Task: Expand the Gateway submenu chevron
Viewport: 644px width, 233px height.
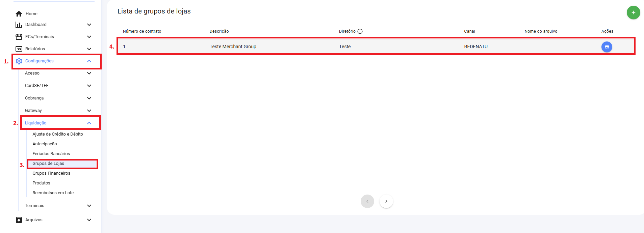Action: point(89,111)
